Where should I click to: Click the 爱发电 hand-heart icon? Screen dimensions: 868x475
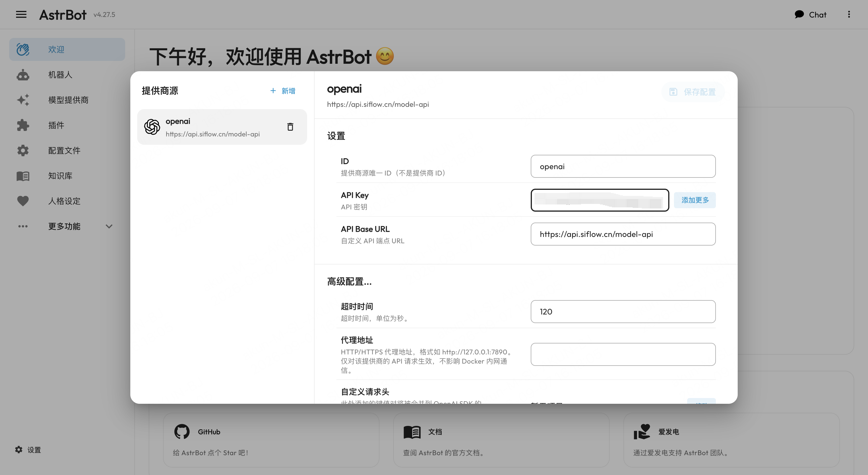(x=642, y=432)
